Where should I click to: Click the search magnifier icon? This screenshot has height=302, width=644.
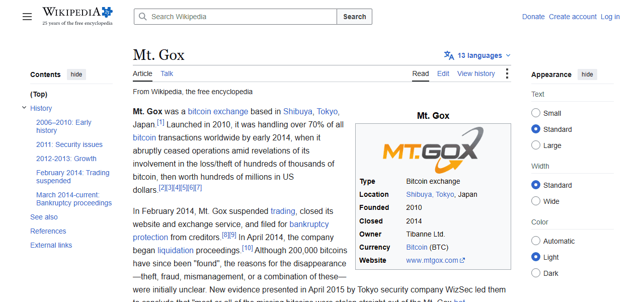point(143,17)
